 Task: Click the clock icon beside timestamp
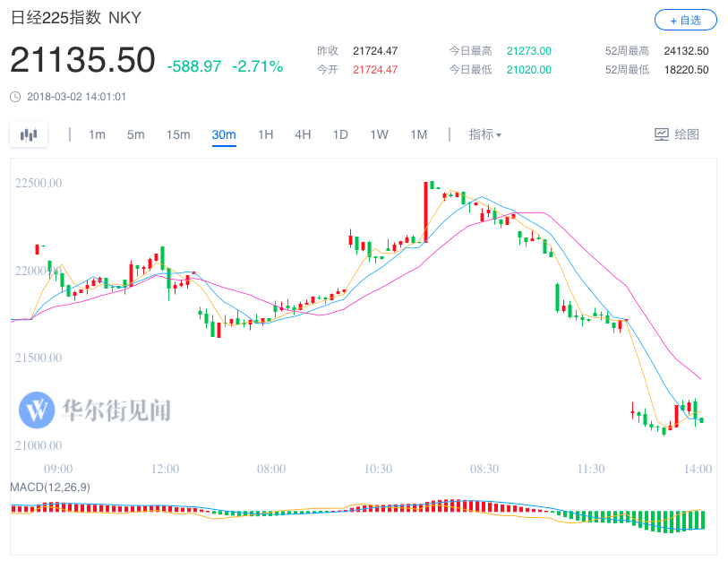tap(15, 97)
